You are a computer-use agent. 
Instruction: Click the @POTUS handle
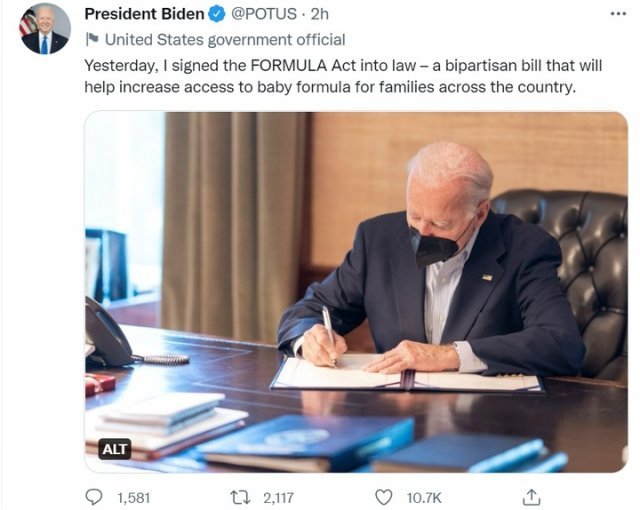pos(265,14)
